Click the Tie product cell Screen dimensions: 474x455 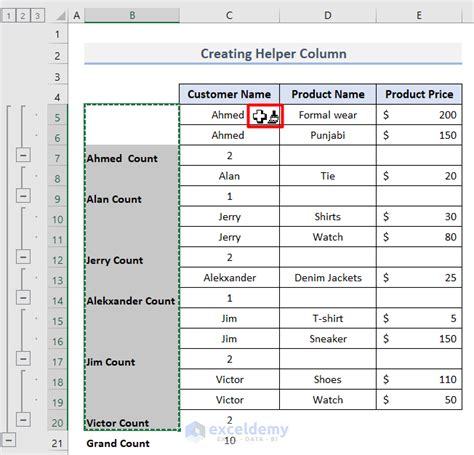(328, 176)
